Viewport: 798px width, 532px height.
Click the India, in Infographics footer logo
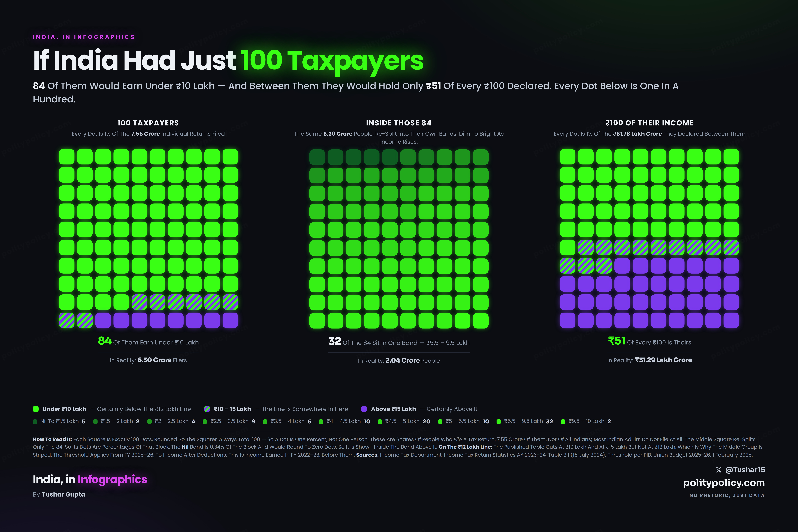click(90, 479)
